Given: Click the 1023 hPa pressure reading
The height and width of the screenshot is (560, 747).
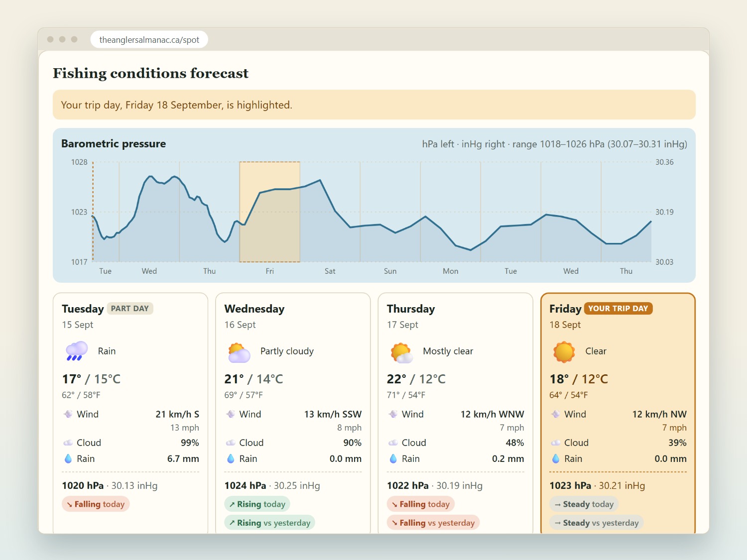Looking at the screenshot, I should coord(570,485).
